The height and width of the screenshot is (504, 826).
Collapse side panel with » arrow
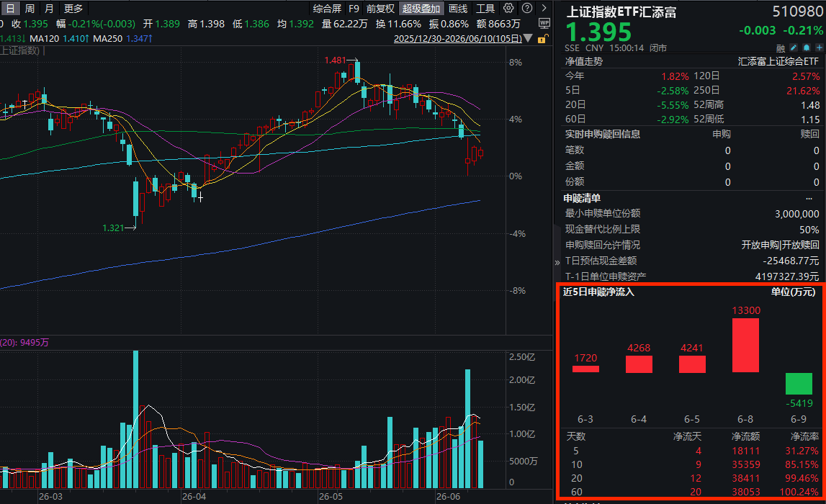click(557, 262)
